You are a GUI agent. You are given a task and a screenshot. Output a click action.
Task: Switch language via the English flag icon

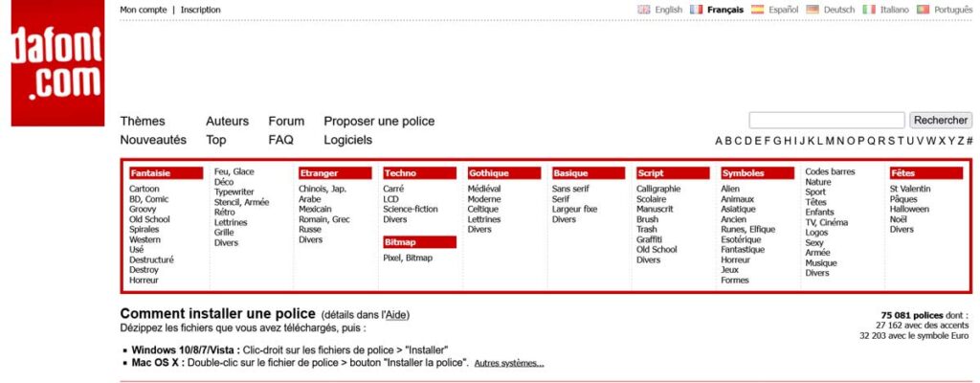[x=644, y=10]
